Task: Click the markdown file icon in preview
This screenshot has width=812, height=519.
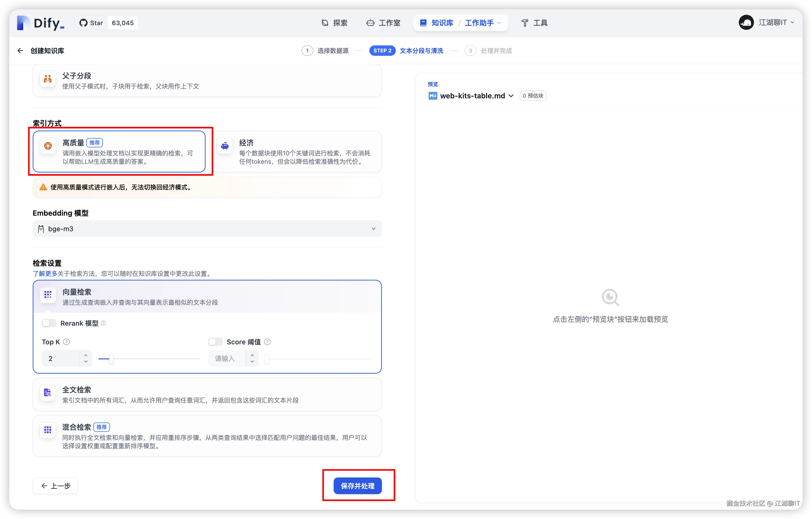Action: pos(433,96)
